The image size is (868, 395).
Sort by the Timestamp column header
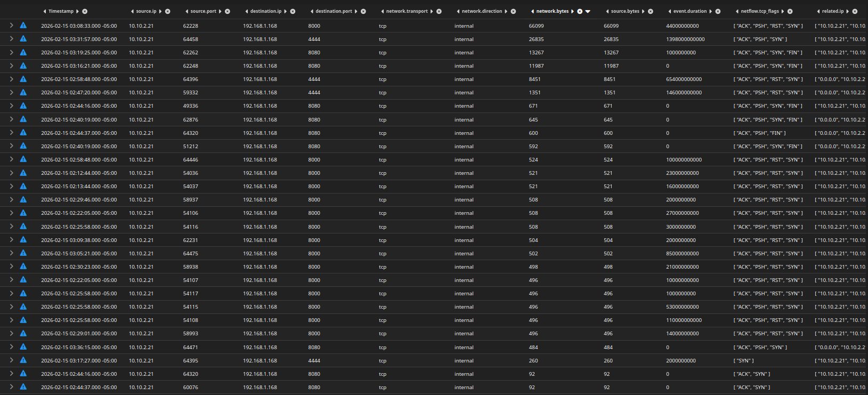click(x=61, y=11)
